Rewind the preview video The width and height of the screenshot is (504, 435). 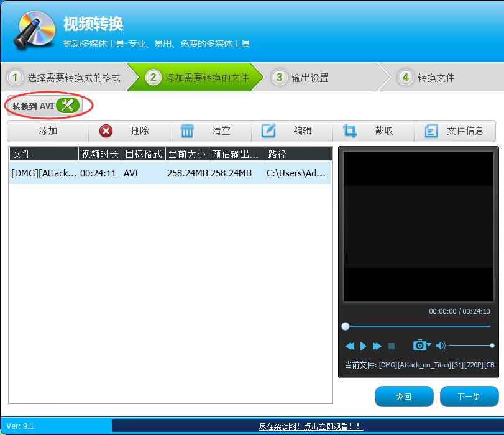coord(350,346)
